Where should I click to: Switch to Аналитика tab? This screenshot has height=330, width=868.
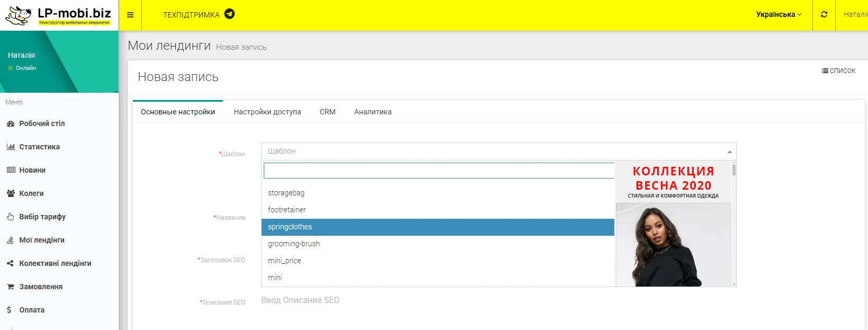tap(373, 112)
